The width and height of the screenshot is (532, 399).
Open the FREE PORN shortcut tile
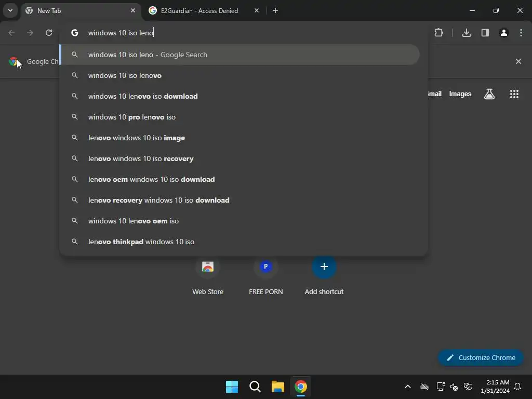click(265, 276)
